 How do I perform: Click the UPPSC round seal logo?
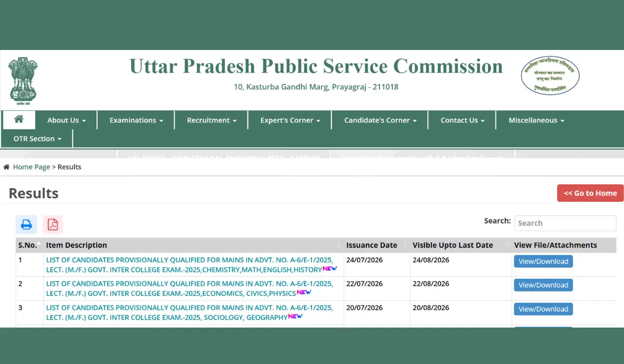(x=550, y=76)
